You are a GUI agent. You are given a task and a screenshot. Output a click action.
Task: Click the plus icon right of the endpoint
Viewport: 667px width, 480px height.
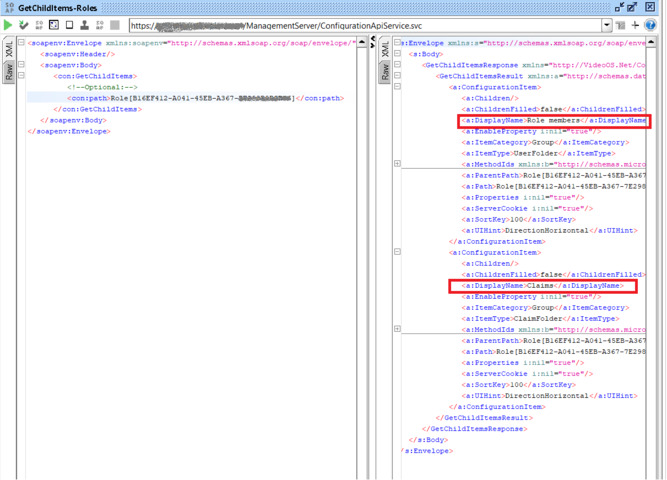pyautogui.click(x=635, y=25)
